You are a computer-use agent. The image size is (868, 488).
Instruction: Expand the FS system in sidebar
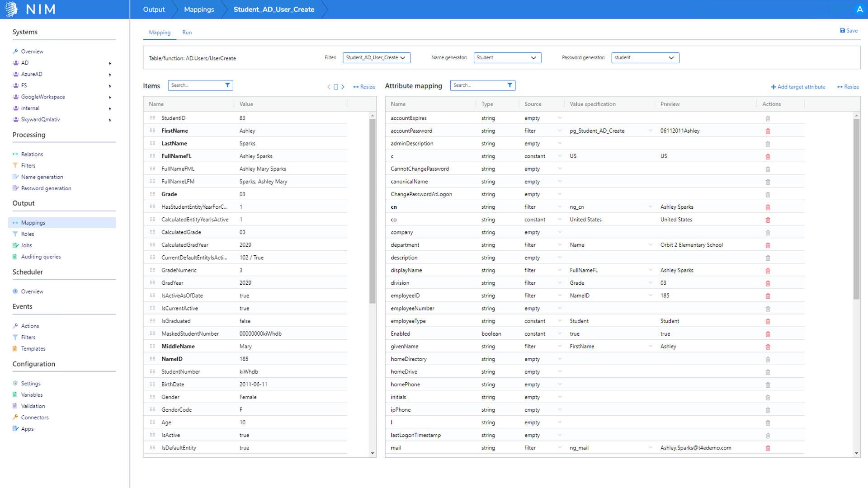[110, 86]
